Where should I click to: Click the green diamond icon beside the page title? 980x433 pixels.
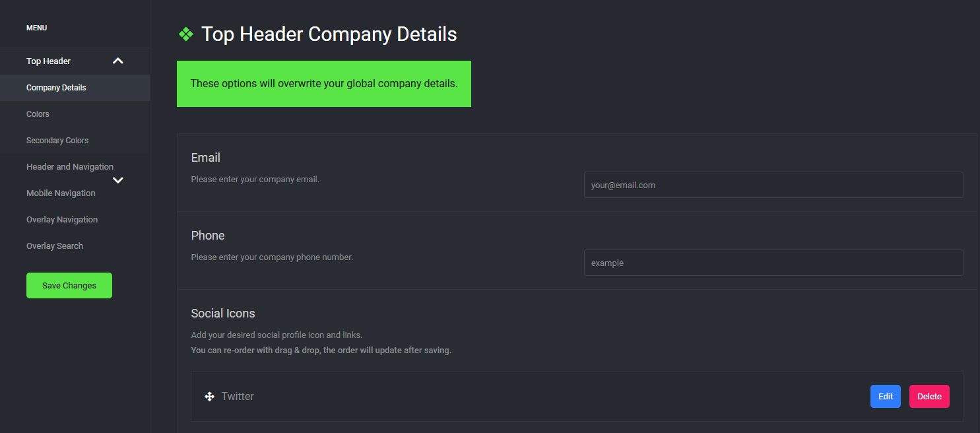pyautogui.click(x=185, y=34)
